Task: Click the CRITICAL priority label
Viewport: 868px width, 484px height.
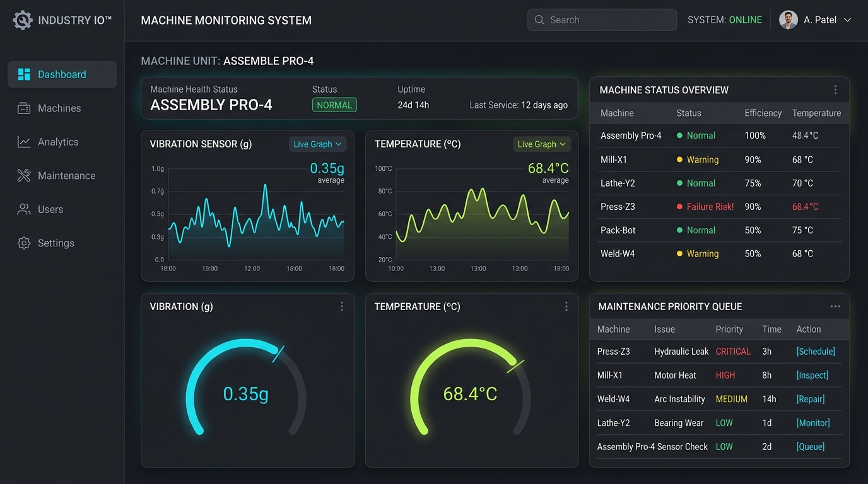Action: click(733, 352)
